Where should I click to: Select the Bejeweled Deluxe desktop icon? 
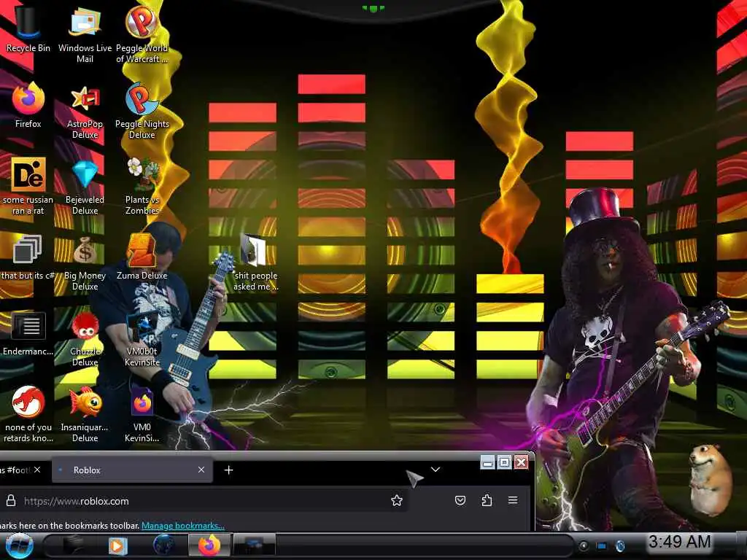(x=85, y=187)
